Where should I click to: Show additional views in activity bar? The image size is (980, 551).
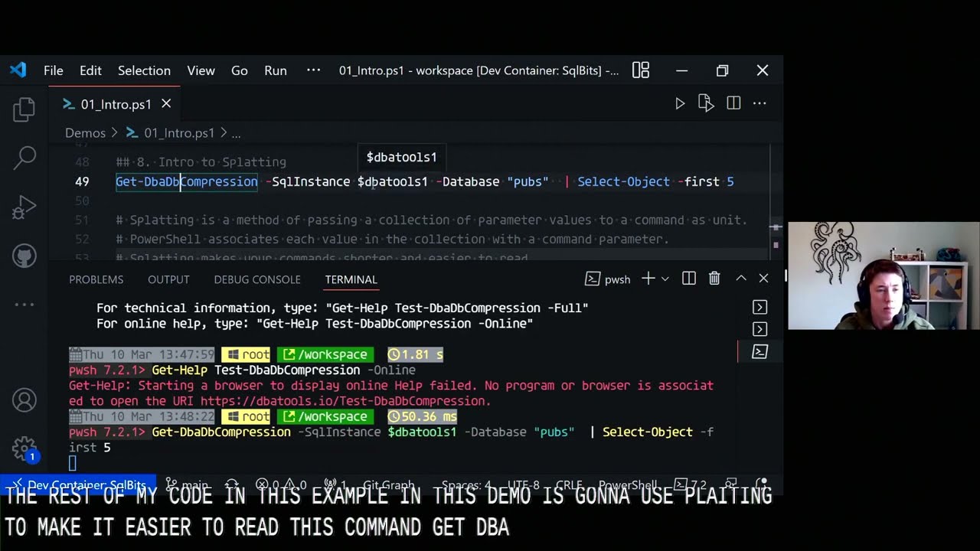pos(24,305)
